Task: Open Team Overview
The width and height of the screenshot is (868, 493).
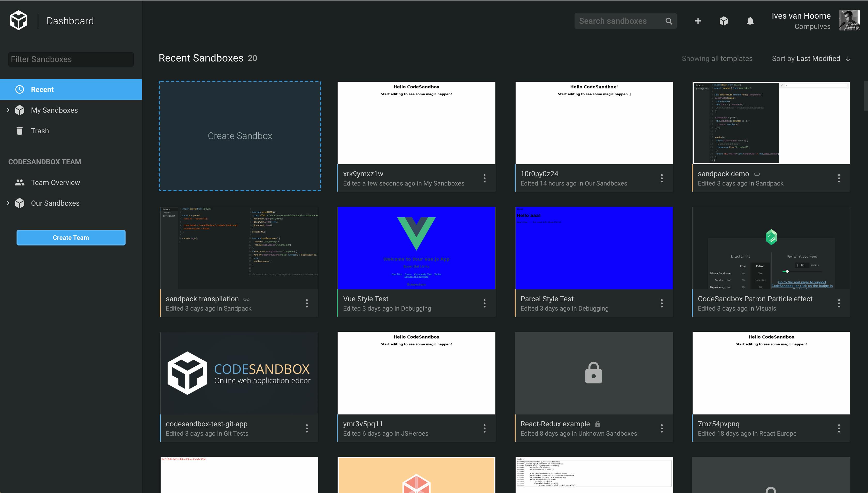Action: click(71, 182)
